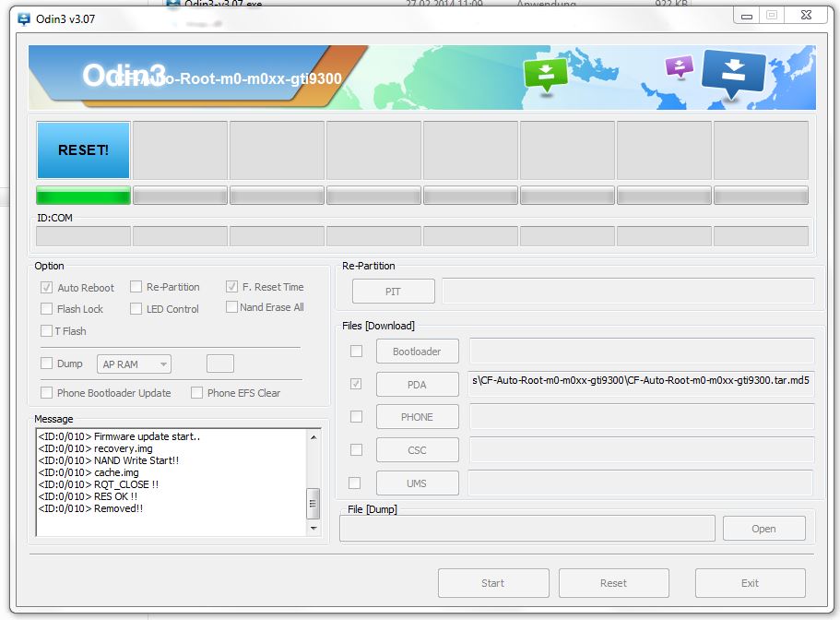The width and height of the screenshot is (840, 620).
Task: Select the 'Removed!!' log line
Action: [x=90, y=508]
